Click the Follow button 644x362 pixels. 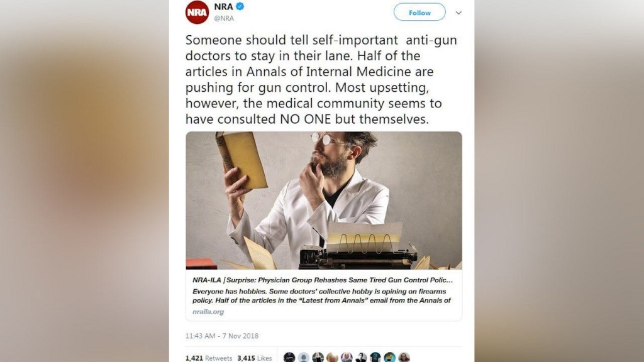tap(419, 13)
